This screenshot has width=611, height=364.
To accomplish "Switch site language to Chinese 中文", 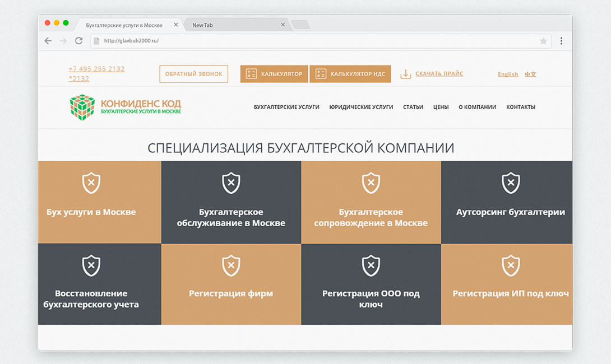I will pos(530,74).
